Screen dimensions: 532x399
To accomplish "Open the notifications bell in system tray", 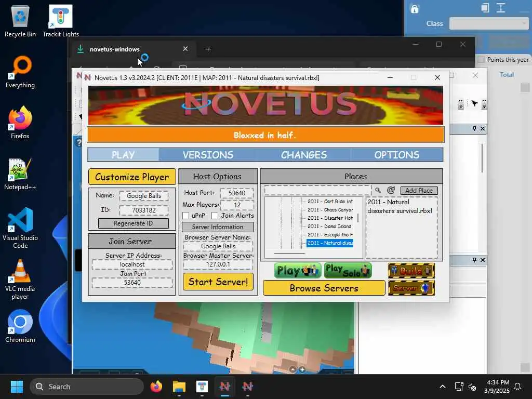I will click(517, 387).
